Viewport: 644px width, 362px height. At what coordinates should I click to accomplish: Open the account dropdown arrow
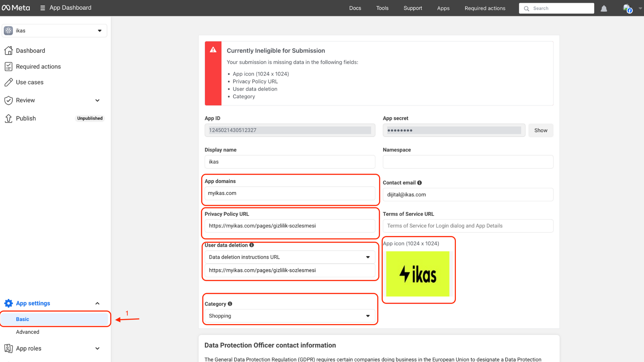(x=640, y=8)
